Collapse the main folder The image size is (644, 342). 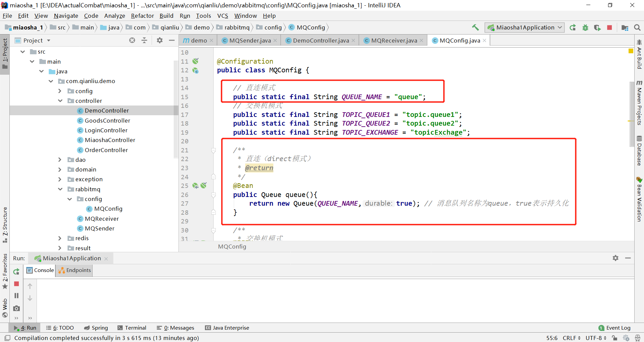(32, 62)
